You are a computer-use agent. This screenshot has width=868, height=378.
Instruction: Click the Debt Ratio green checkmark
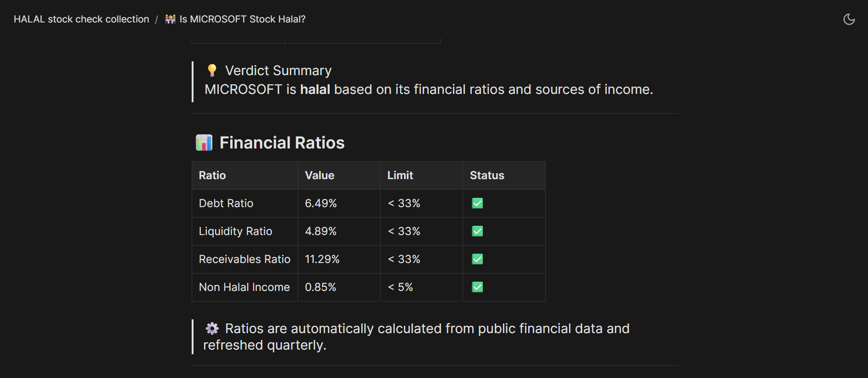tap(477, 203)
